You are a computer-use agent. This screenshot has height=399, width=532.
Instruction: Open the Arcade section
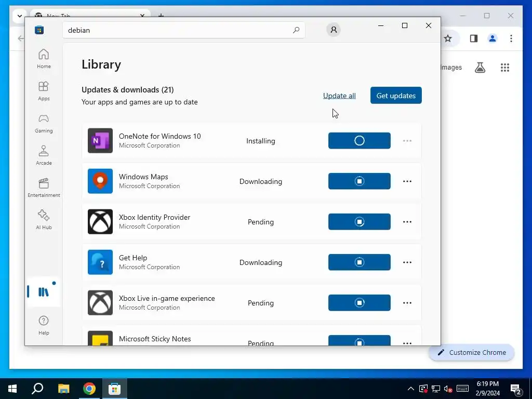point(44,155)
